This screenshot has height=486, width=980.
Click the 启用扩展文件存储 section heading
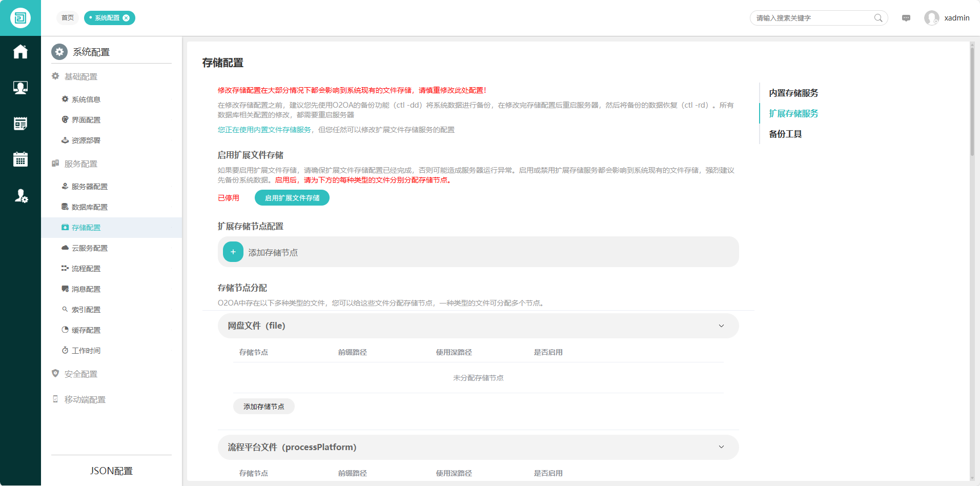pyautogui.click(x=251, y=155)
